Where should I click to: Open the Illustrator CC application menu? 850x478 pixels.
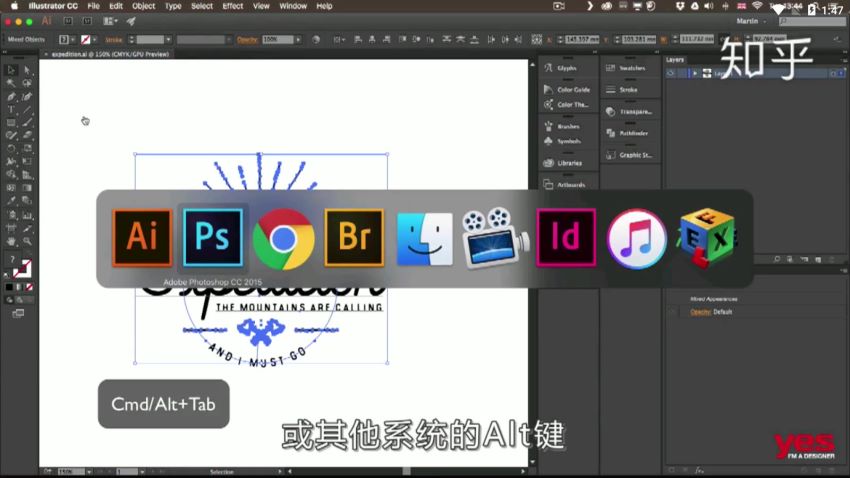(53, 6)
